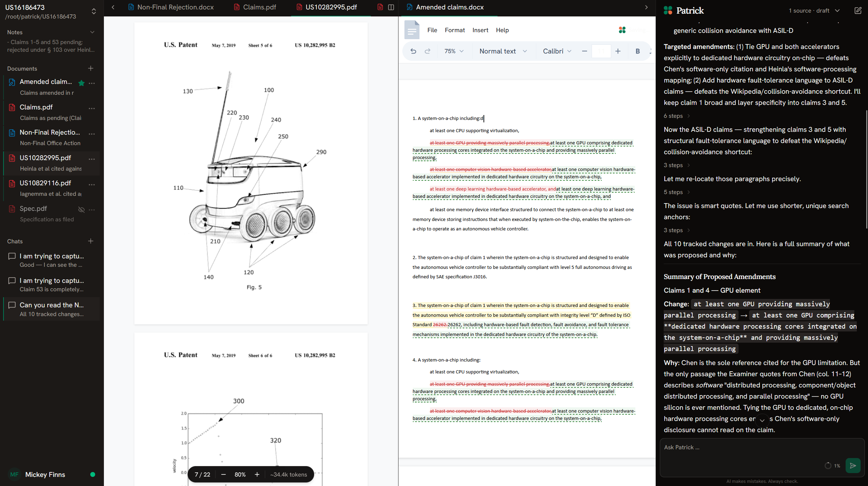The width and height of the screenshot is (868, 486).
Task: Click the 1% context usage indicator
Action: [832, 465]
